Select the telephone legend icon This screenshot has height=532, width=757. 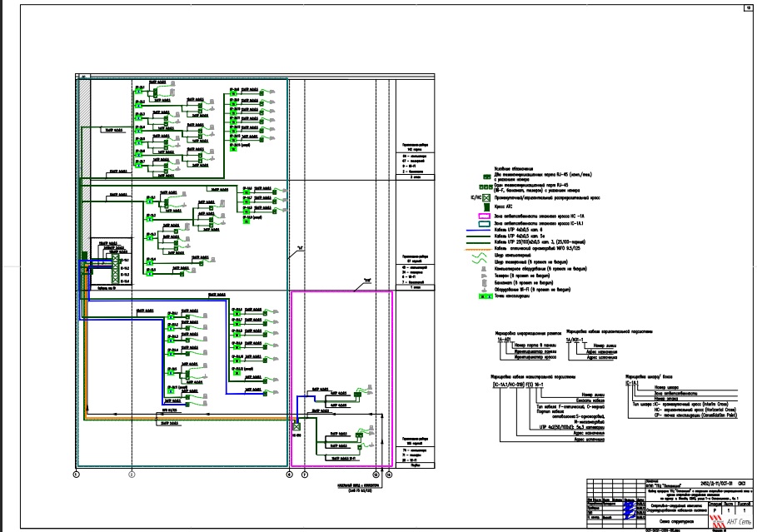click(484, 276)
